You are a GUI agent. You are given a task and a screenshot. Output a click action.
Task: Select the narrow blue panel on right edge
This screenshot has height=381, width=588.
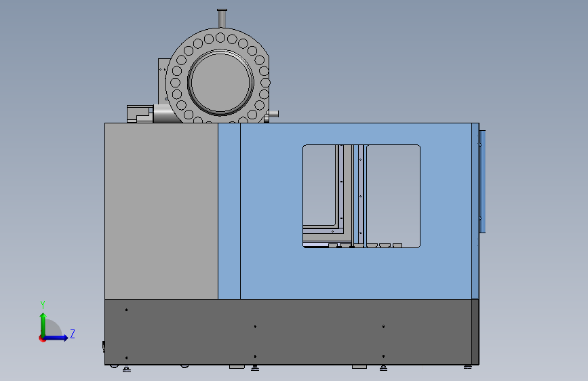(482, 182)
